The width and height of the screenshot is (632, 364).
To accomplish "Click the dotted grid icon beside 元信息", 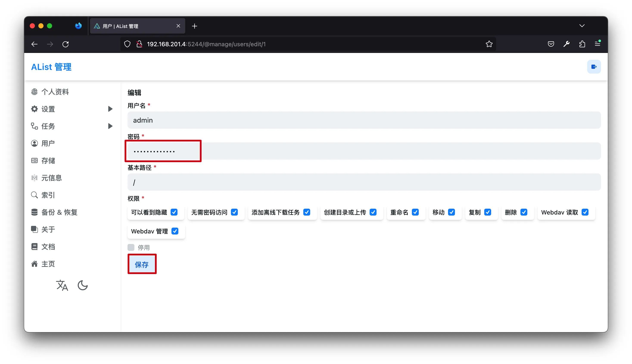I will [x=34, y=178].
